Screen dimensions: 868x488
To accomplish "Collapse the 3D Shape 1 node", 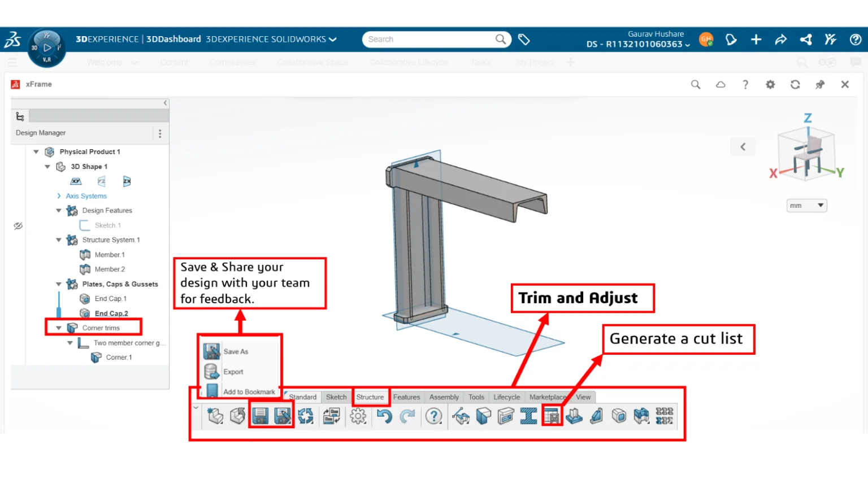I will pyautogui.click(x=47, y=167).
